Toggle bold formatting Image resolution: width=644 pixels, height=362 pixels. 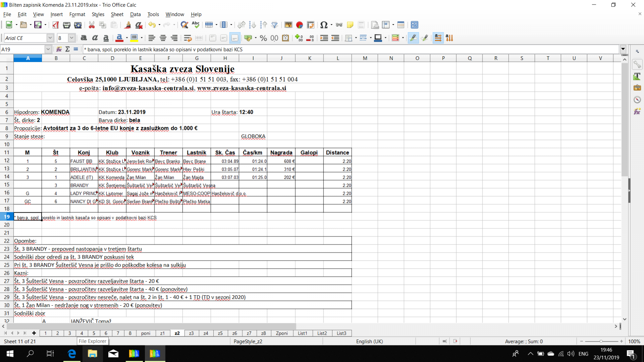84,38
